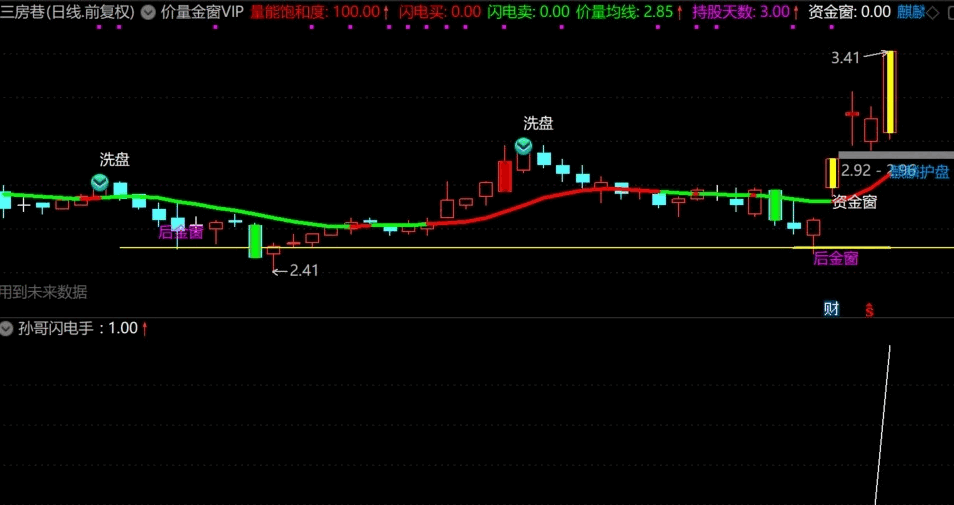Click the red dollar sign icon

click(x=869, y=310)
